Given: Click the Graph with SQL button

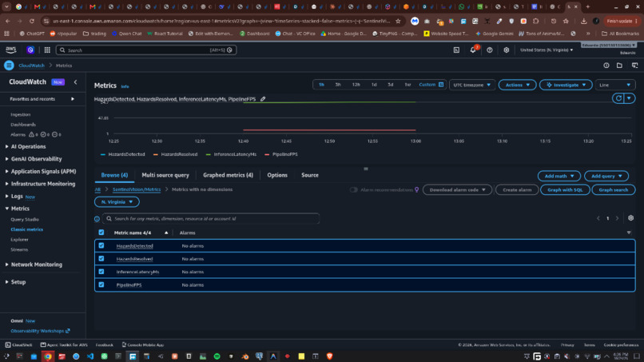Looking at the screenshot, I should point(565,190).
